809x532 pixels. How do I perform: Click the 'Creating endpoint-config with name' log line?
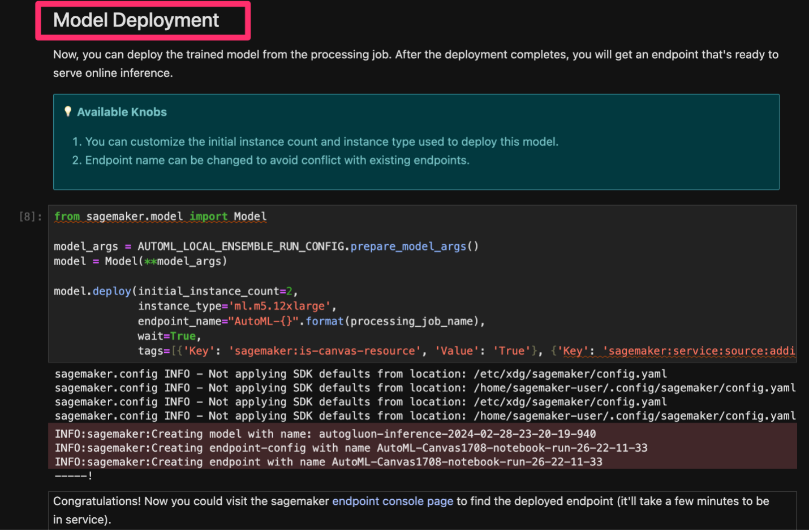point(351,448)
